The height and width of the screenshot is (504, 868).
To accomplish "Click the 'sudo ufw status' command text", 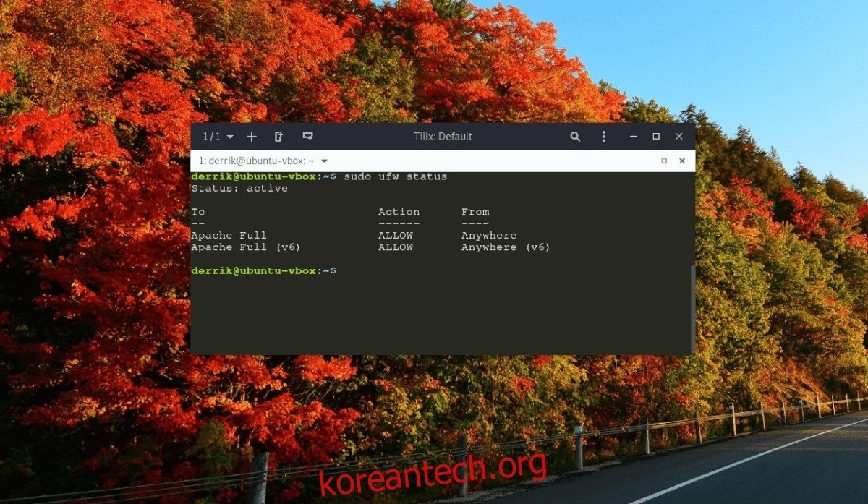I will coord(395,177).
